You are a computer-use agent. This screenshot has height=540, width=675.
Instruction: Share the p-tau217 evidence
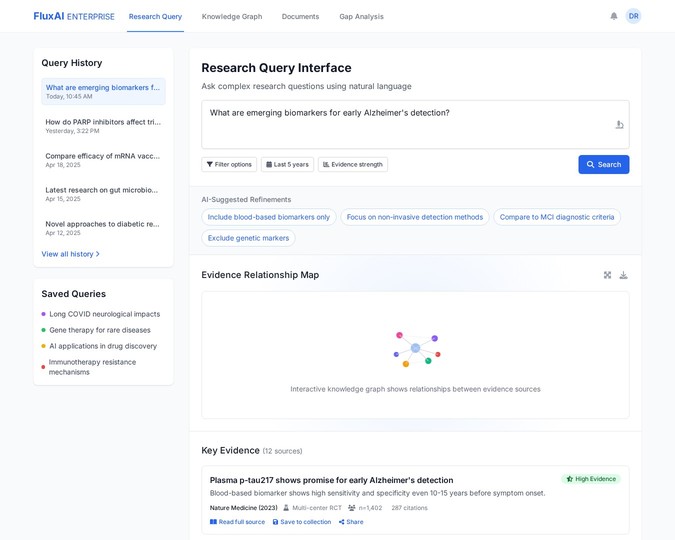[351, 522]
